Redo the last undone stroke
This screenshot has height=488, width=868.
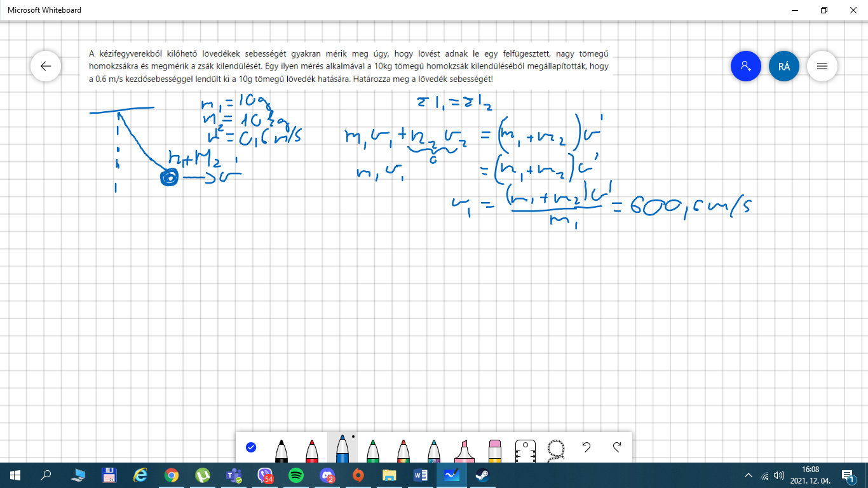(617, 447)
